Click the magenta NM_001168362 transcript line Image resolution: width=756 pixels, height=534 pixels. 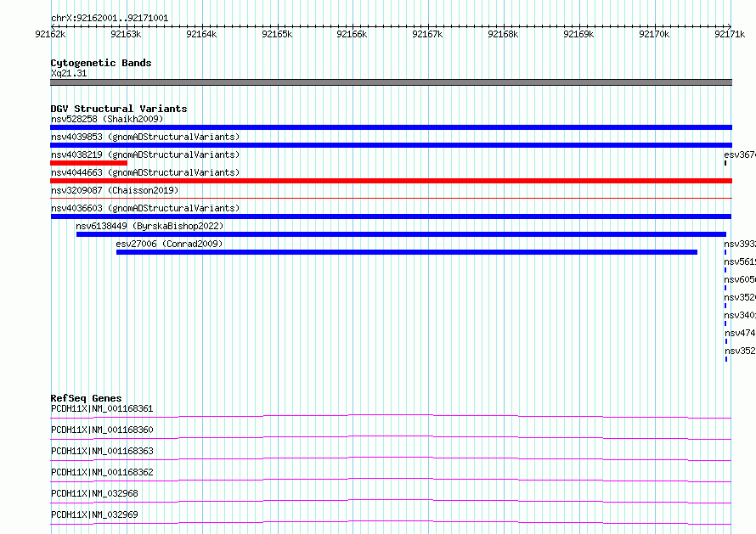click(x=391, y=480)
